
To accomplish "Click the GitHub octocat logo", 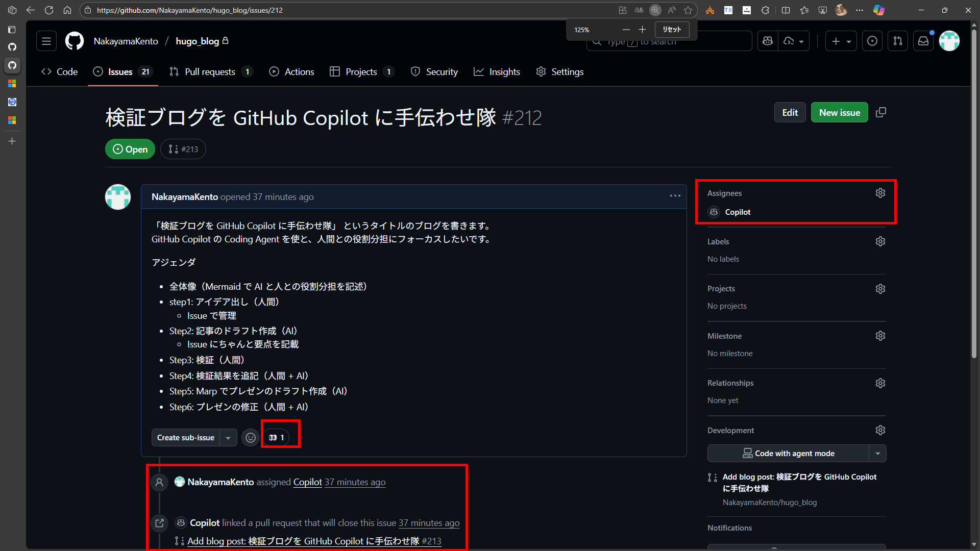I will tap(75, 41).
